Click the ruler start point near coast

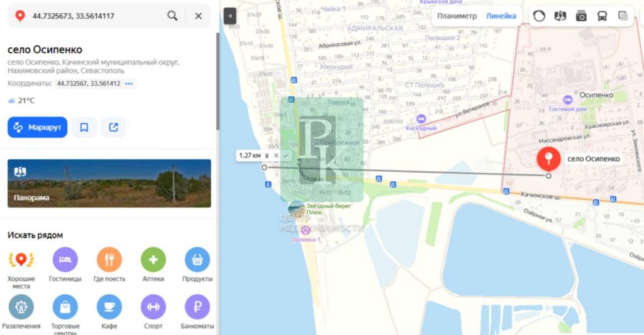click(264, 167)
